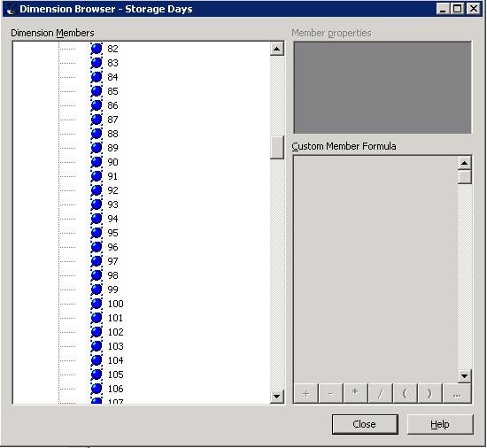Select member 99 in the tree
This screenshot has height=448, width=487.
pos(112,290)
